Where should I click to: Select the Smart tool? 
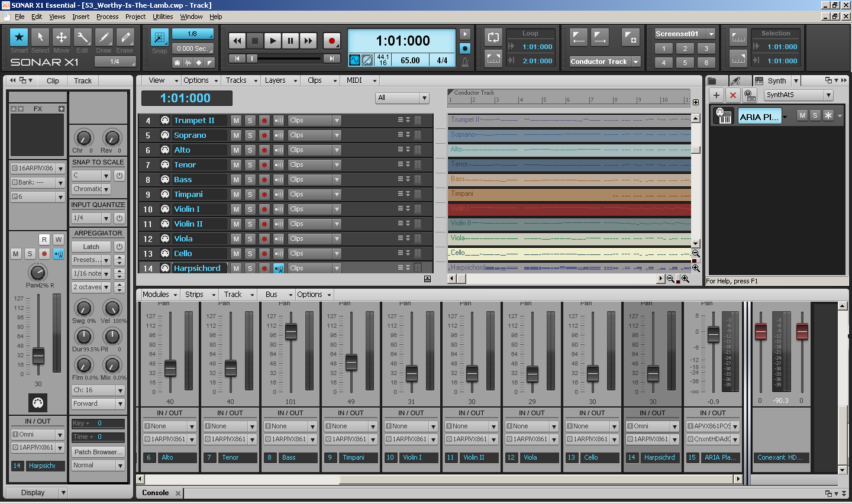pos(19,37)
